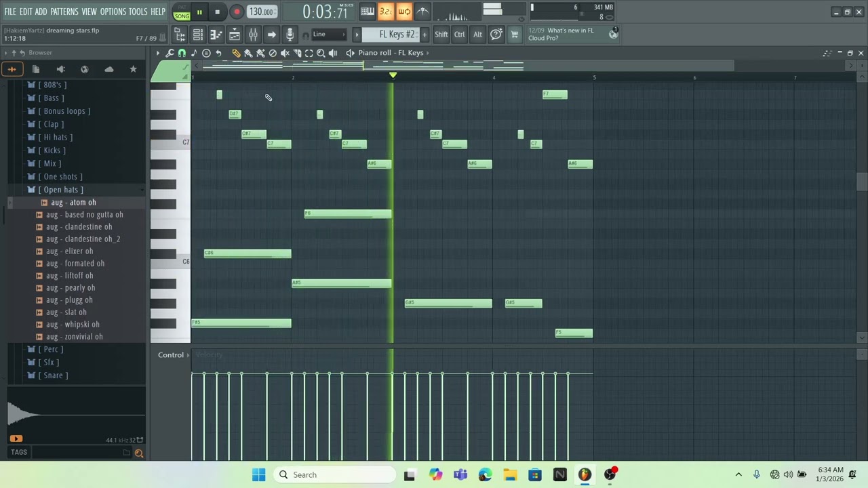Select the Playback scrub tool in piano roll
The height and width of the screenshot is (488, 868).
(x=333, y=53)
